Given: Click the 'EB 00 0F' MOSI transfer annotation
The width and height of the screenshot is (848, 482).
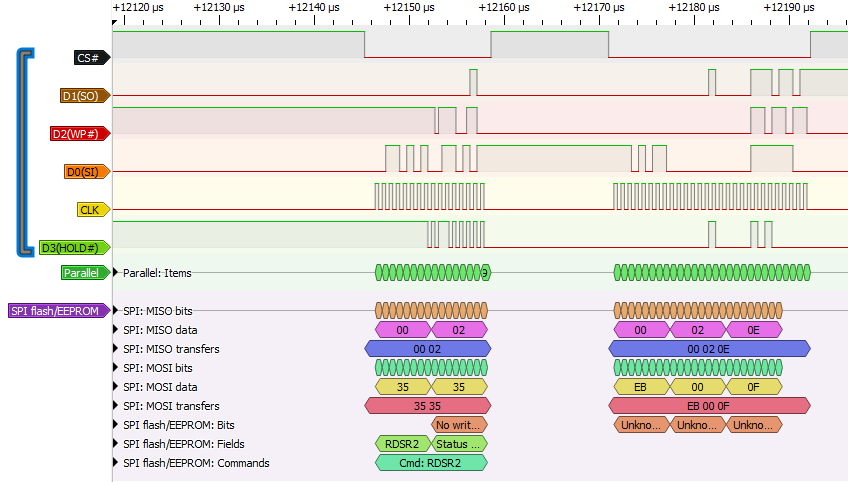Looking at the screenshot, I should (x=709, y=406).
